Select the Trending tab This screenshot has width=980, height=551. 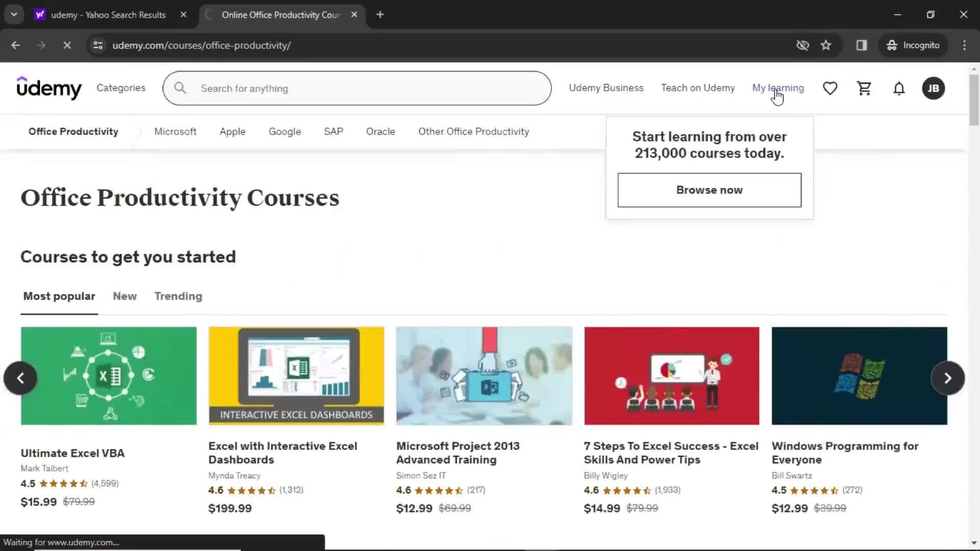tap(178, 296)
